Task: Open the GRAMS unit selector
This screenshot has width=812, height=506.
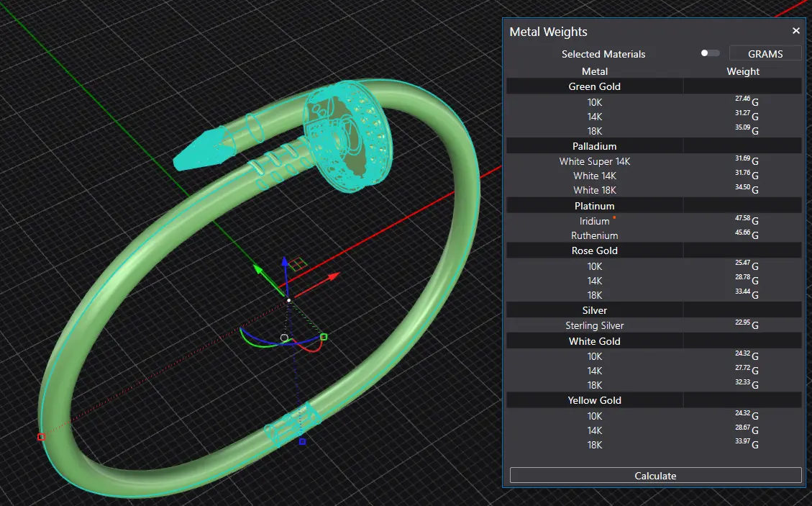Action: pyautogui.click(x=765, y=54)
